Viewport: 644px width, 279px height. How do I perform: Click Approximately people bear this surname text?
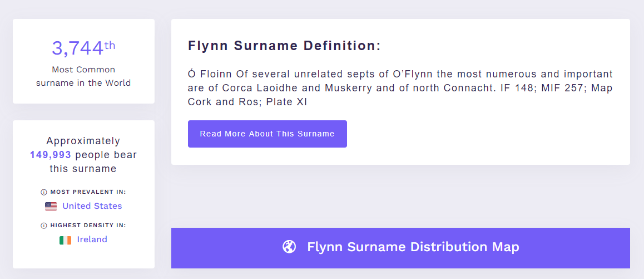tap(83, 155)
